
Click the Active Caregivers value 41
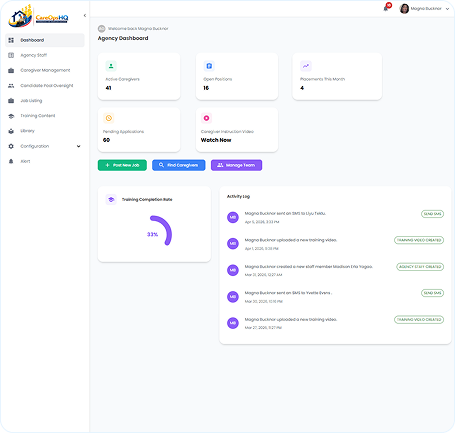click(x=108, y=88)
